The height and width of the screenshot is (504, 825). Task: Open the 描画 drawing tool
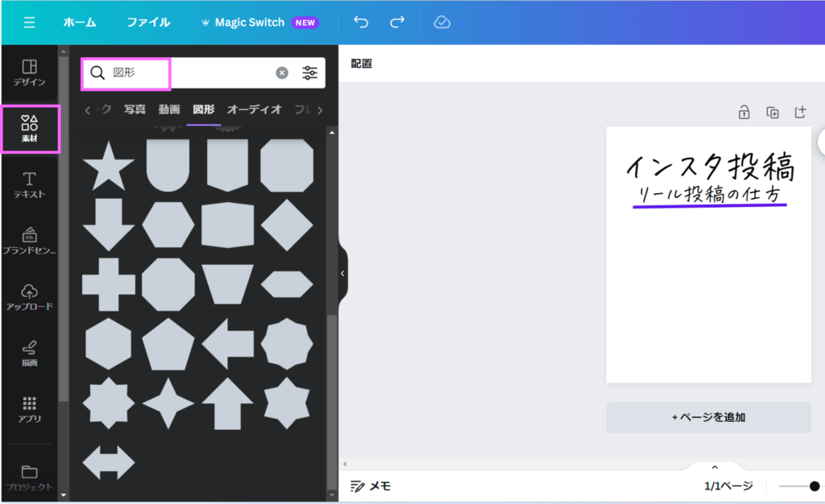(x=29, y=353)
